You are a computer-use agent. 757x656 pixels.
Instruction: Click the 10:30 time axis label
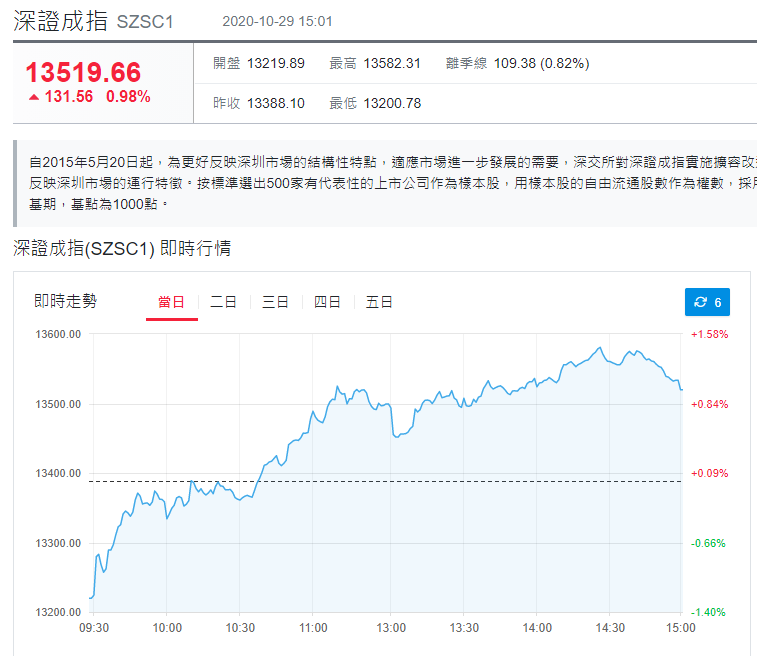(x=240, y=628)
